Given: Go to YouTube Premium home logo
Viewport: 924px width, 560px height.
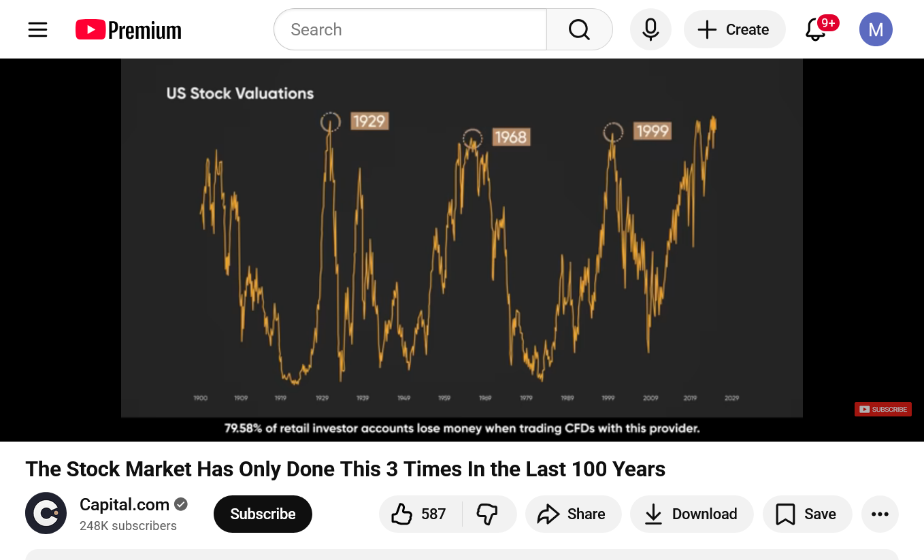Looking at the screenshot, I should coord(129,30).
